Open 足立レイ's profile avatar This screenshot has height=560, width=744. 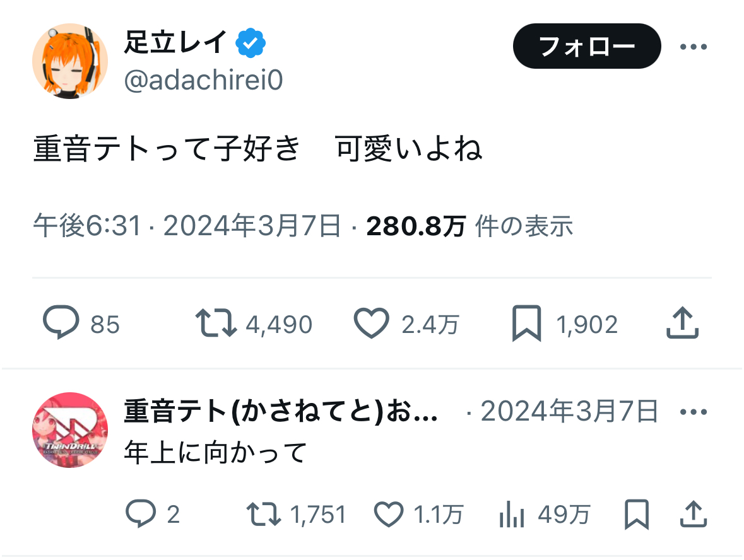click(x=70, y=62)
